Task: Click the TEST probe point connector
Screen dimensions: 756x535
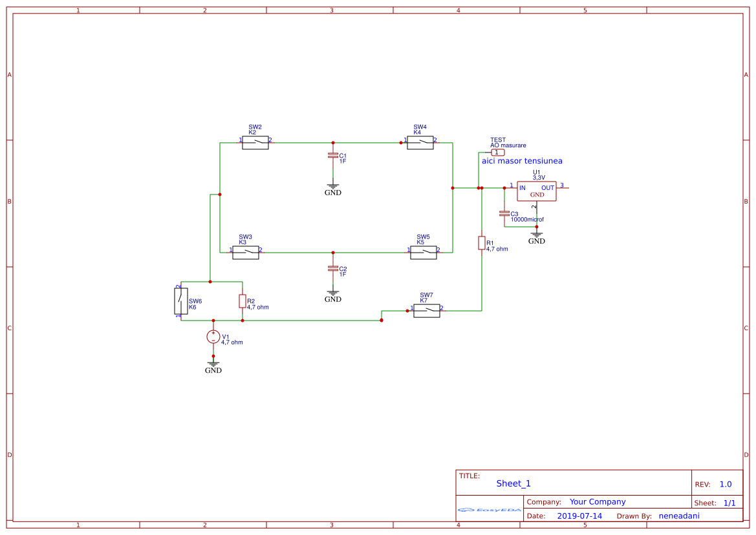Action: click(x=497, y=152)
